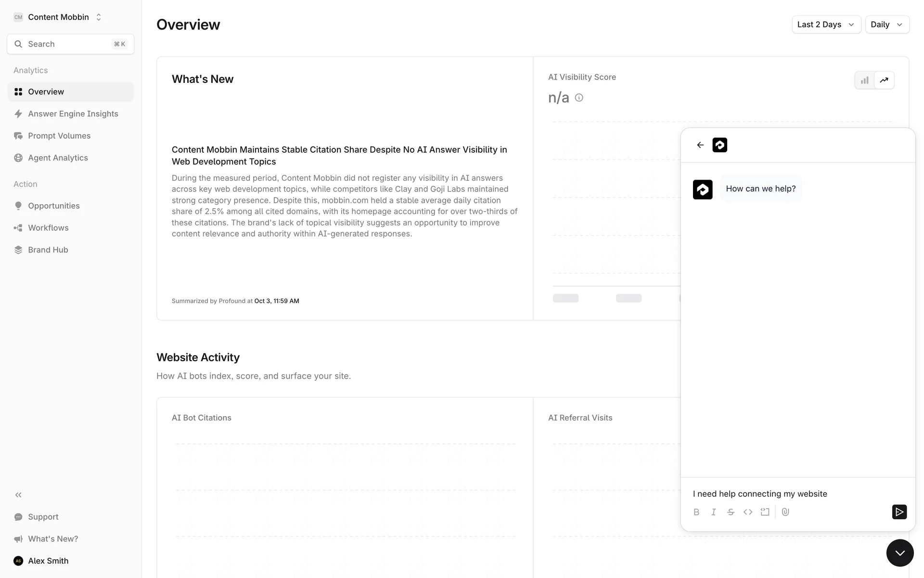This screenshot has width=924, height=578.
Task: Switch AI Visibility chart to bar view
Action: click(865, 80)
